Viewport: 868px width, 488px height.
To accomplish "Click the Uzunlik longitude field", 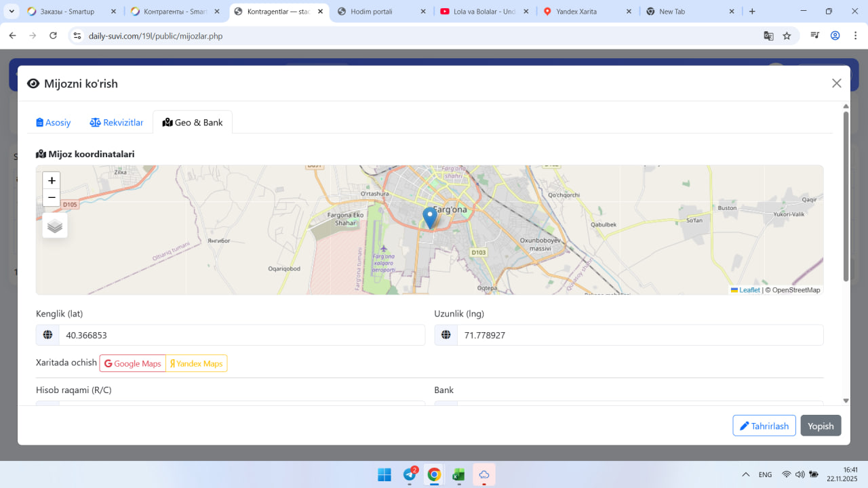I will coord(639,335).
